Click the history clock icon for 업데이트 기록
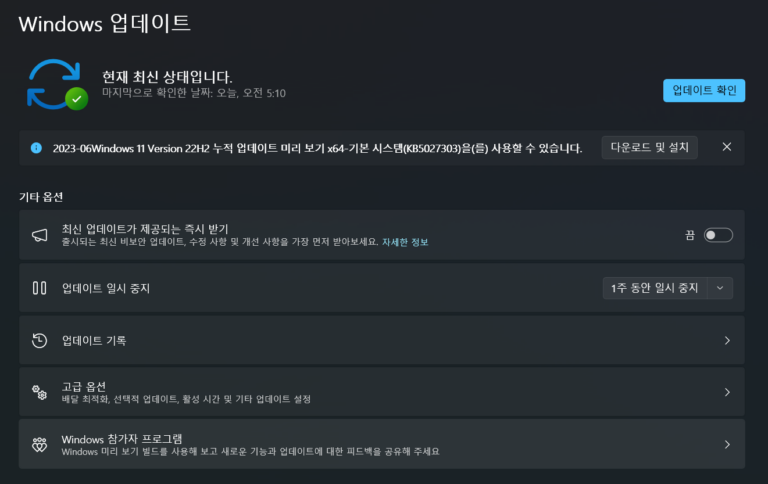The height and width of the screenshot is (484, 768). click(40, 340)
